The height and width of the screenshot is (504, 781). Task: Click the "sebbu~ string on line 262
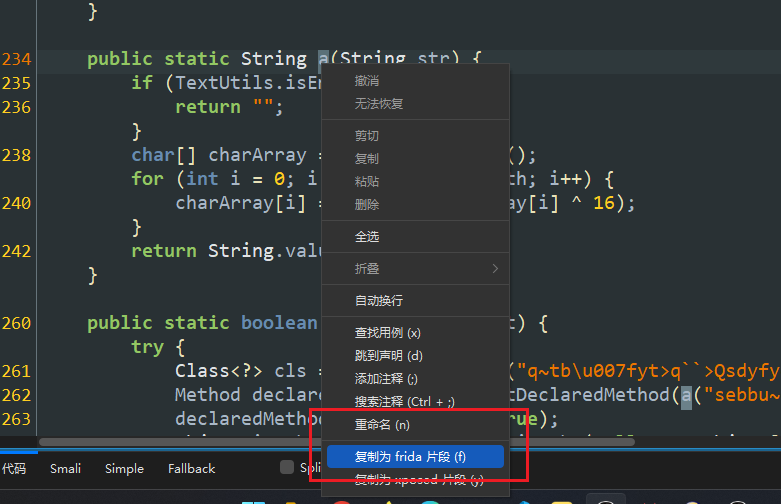(x=741, y=395)
